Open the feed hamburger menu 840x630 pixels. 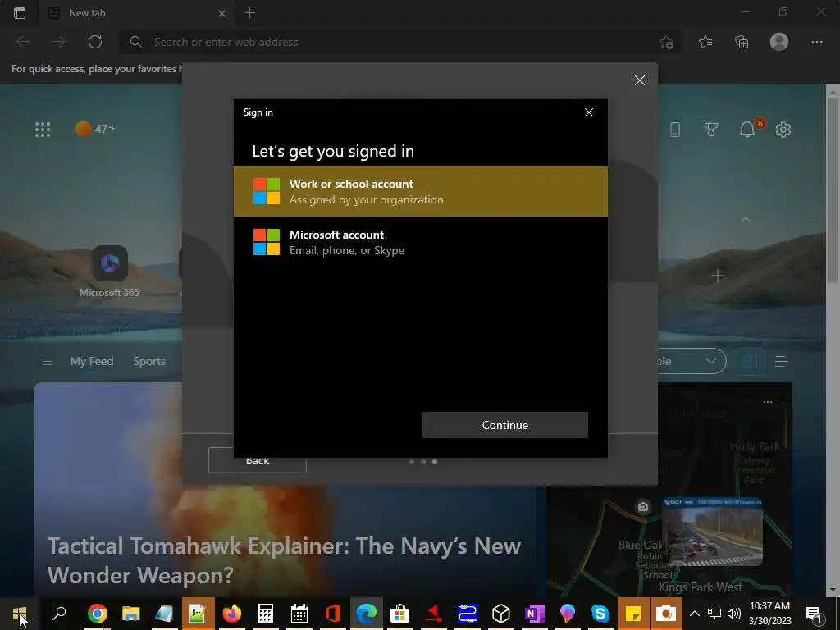48,362
